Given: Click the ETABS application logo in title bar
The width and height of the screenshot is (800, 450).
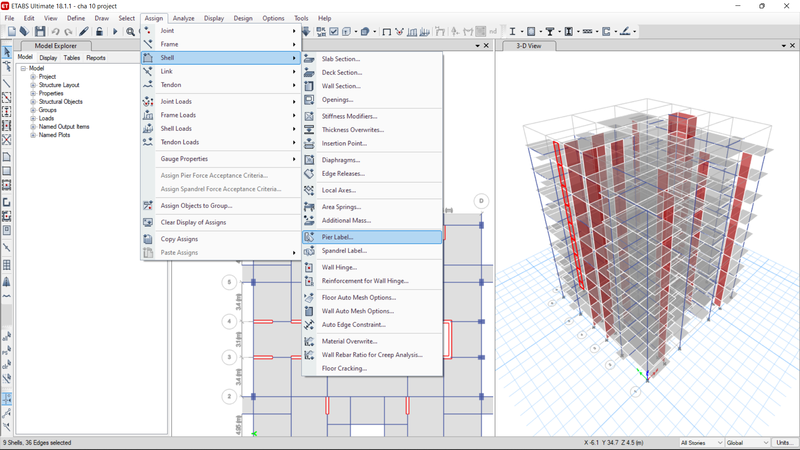Looking at the screenshot, I should [5, 6].
